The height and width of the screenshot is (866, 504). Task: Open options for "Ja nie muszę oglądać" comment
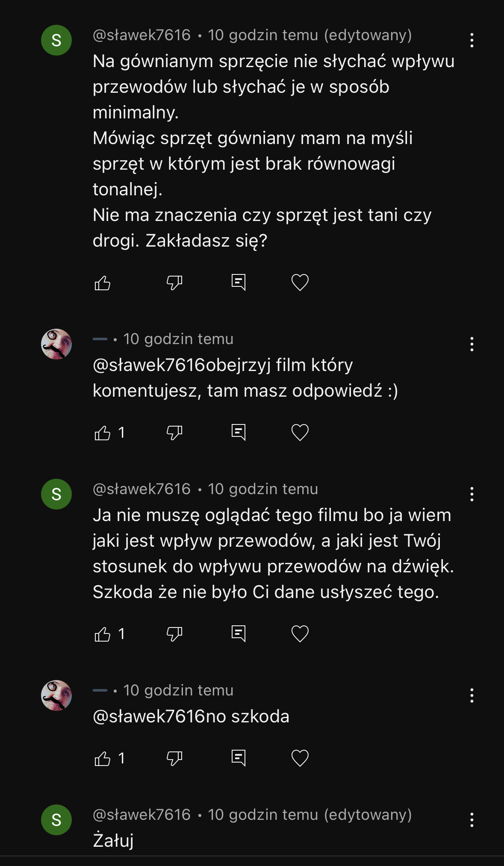tap(472, 494)
